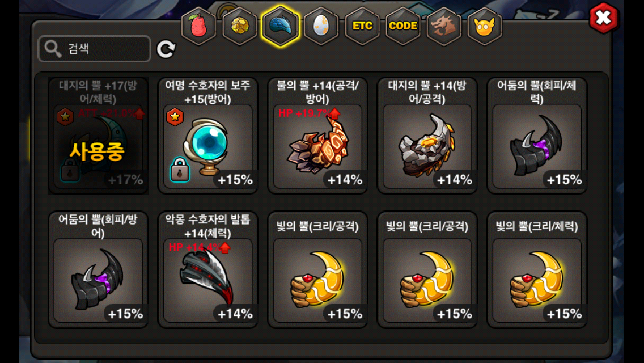Open the yellow horned face category icon
The height and width of the screenshot is (363, 644).
(x=485, y=26)
